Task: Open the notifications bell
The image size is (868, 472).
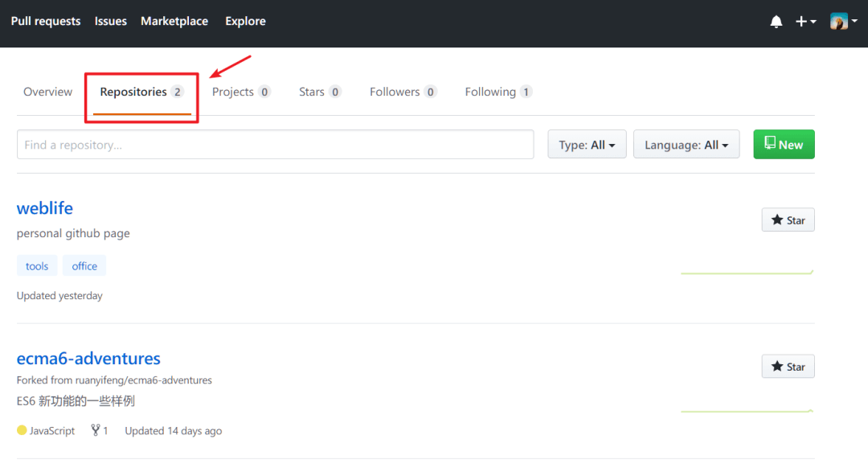Action: (776, 22)
